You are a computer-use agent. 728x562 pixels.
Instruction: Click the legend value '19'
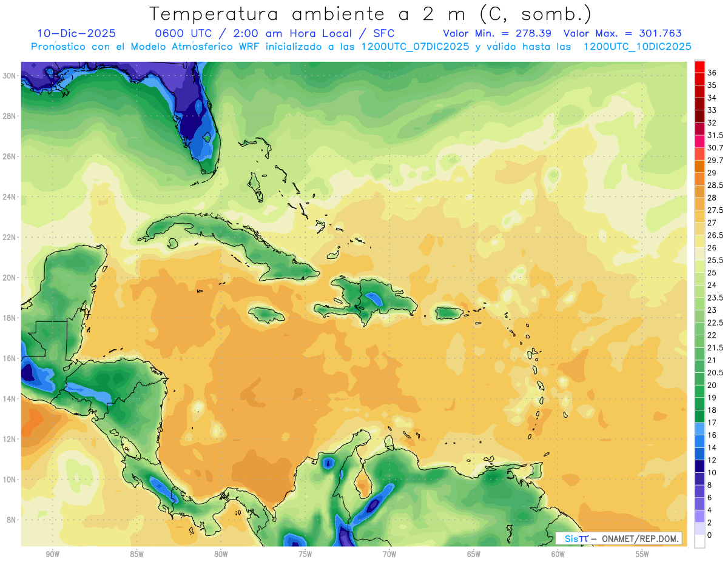[712, 398]
